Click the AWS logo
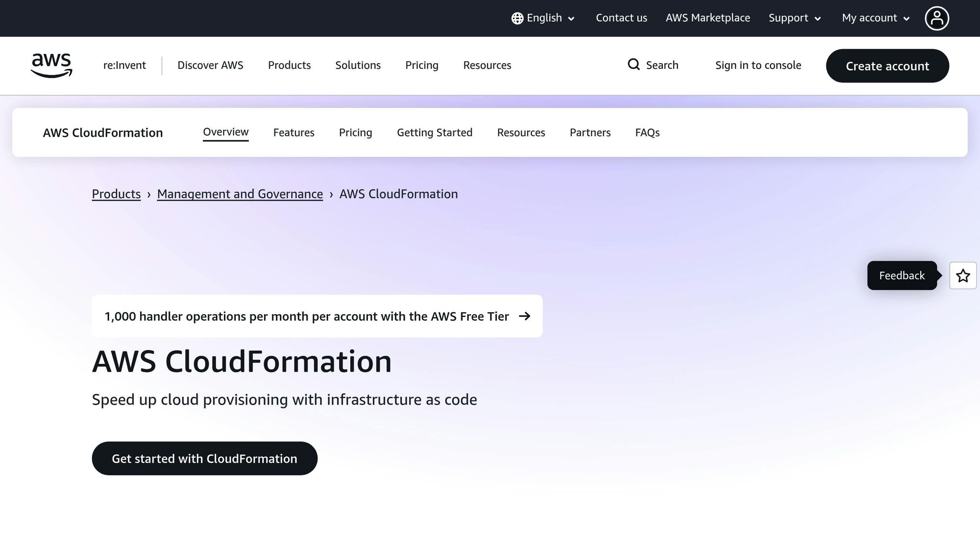This screenshot has width=980, height=551. 51,66
